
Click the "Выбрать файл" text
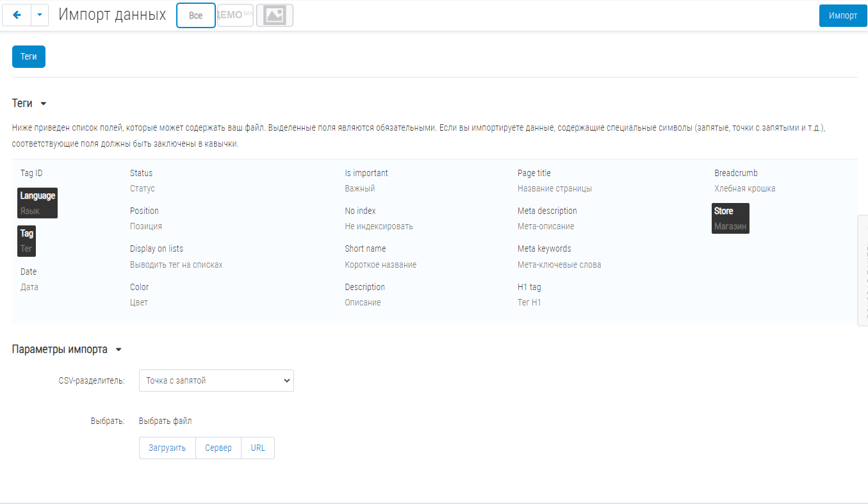point(165,421)
